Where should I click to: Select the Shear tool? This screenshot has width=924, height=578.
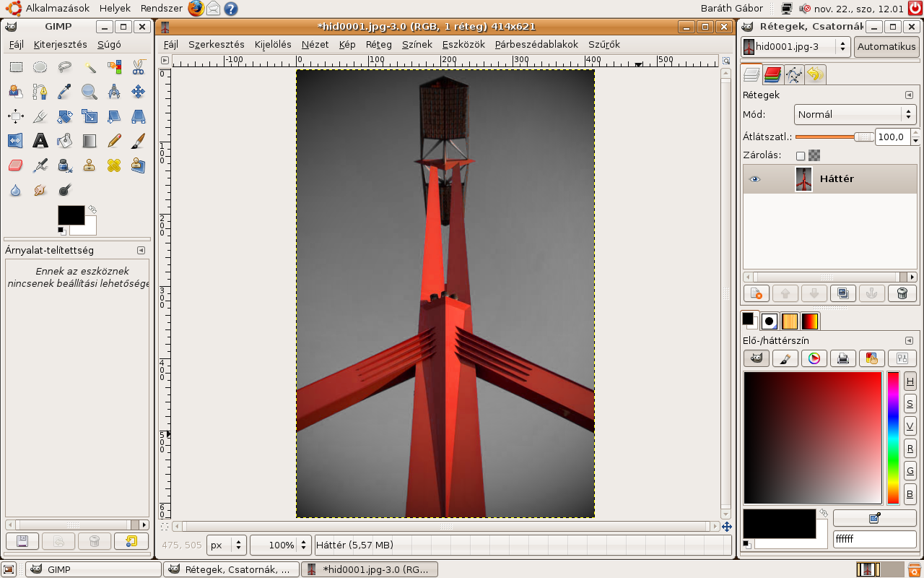[114, 116]
